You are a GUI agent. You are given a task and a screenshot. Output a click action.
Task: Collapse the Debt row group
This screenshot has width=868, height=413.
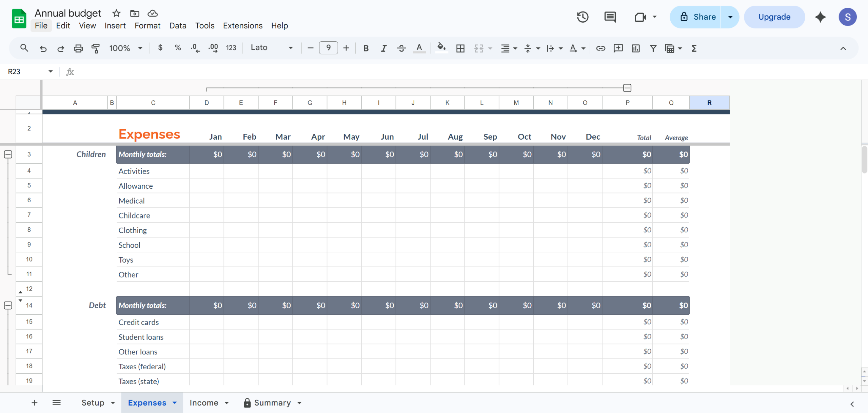click(8, 305)
